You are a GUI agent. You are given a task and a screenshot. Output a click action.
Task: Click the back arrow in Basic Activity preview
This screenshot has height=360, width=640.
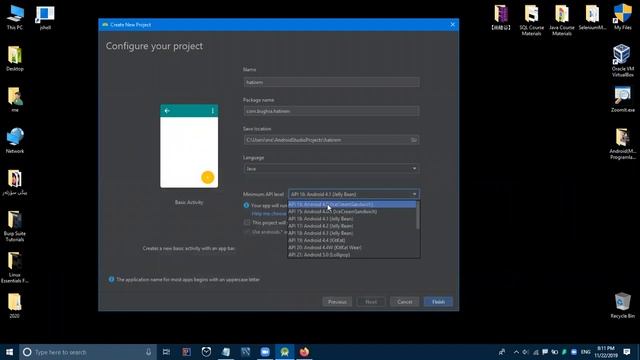[x=167, y=111]
